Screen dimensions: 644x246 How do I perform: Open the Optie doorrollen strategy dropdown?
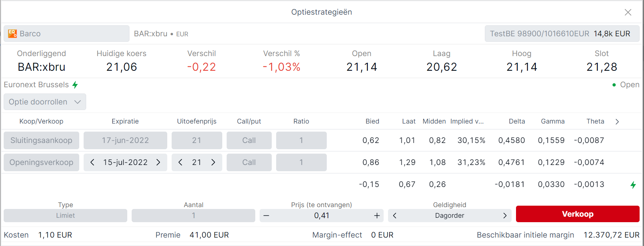click(x=45, y=102)
